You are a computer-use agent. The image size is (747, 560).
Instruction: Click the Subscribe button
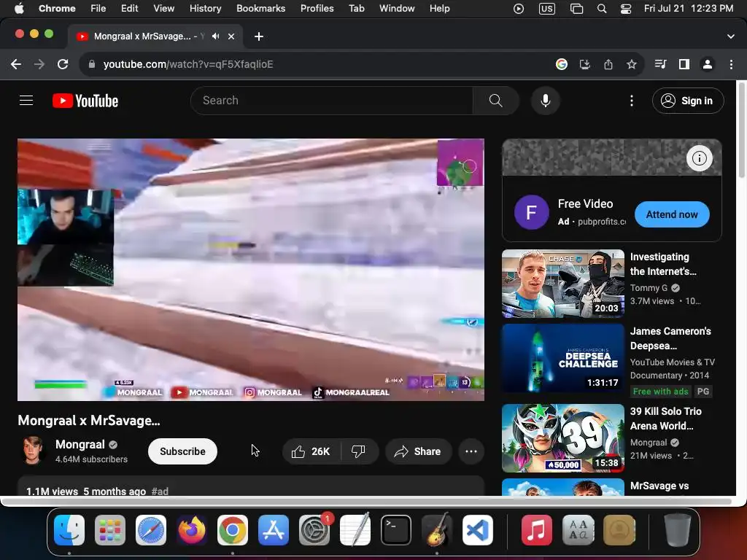pos(182,451)
